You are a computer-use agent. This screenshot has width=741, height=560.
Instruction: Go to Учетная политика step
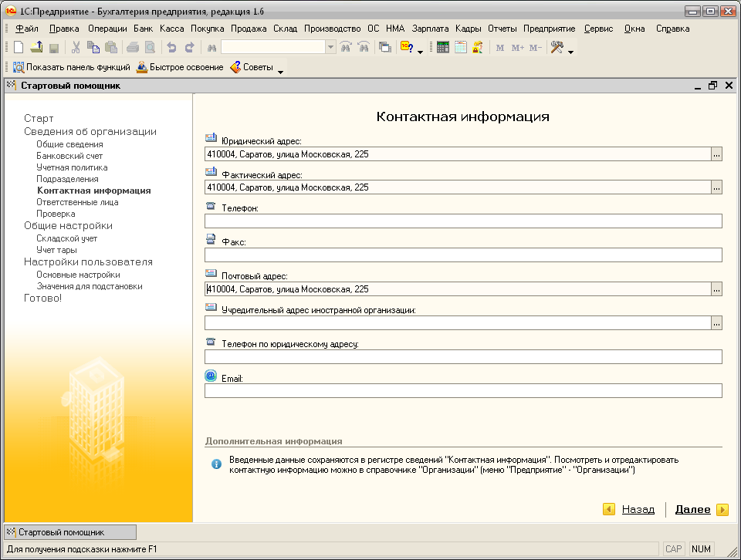point(72,167)
